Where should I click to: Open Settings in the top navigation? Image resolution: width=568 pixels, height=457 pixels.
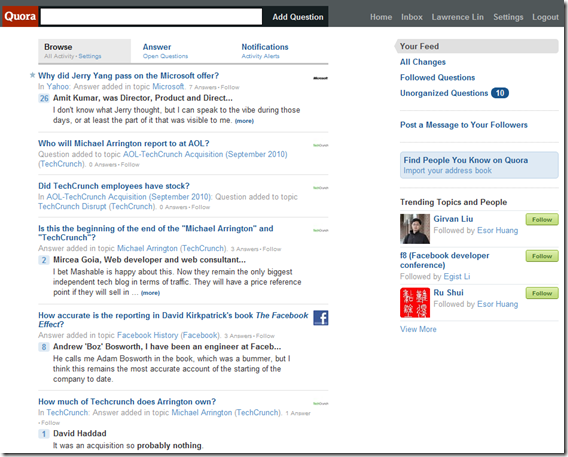(508, 17)
